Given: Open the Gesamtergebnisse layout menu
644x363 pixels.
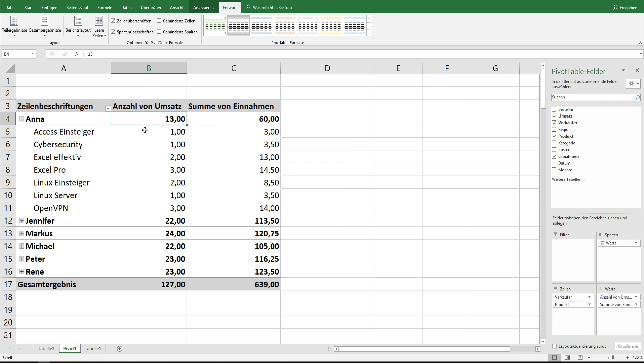Looking at the screenshot, I should pos(45,26).
